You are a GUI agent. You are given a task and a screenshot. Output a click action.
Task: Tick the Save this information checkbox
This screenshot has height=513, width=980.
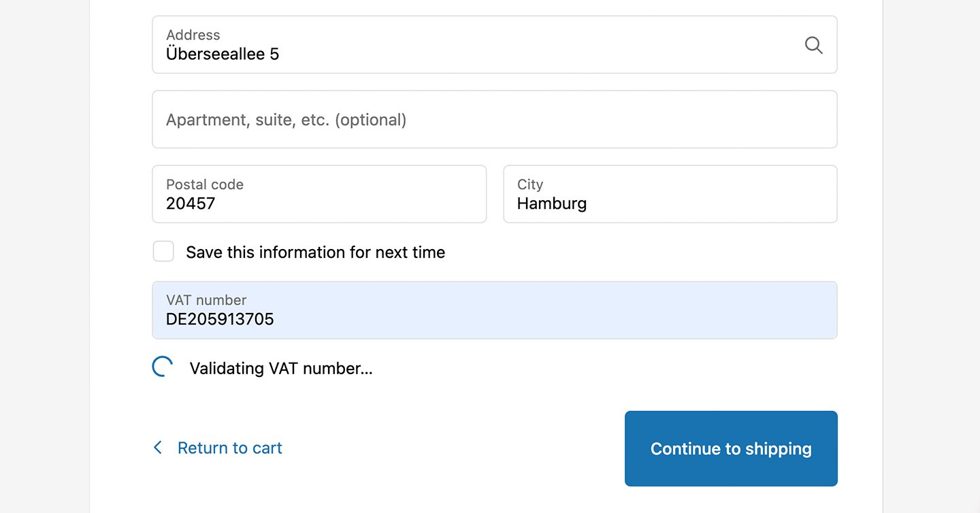[163, 252]
